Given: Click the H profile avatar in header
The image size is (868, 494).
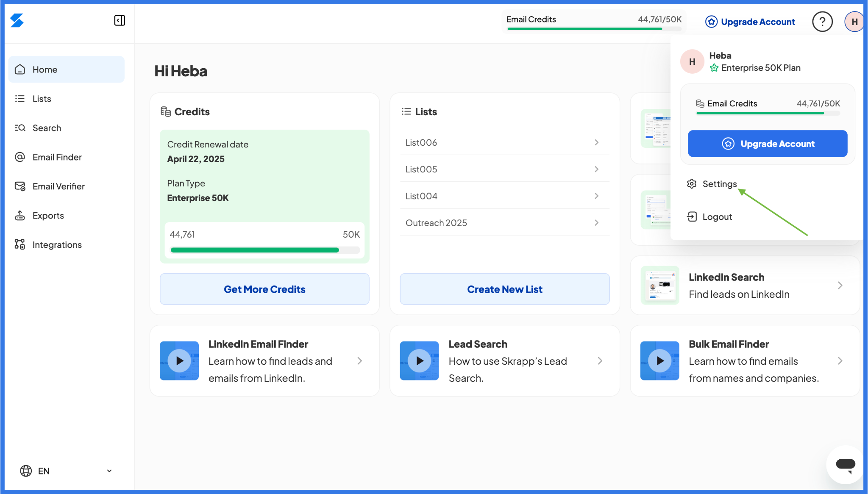Looking at the screenshot, I should pyautogui.click(x=854, y=22).
